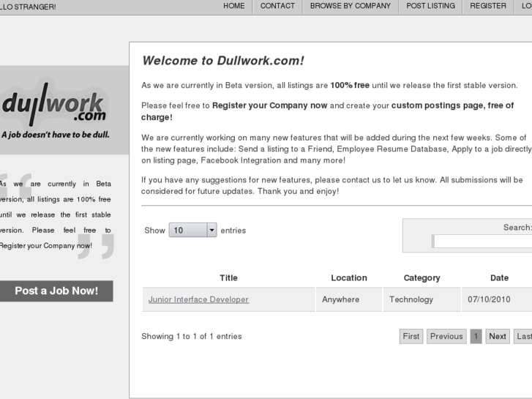Click the Post a Job Now! button

click(x=56, y=291)
